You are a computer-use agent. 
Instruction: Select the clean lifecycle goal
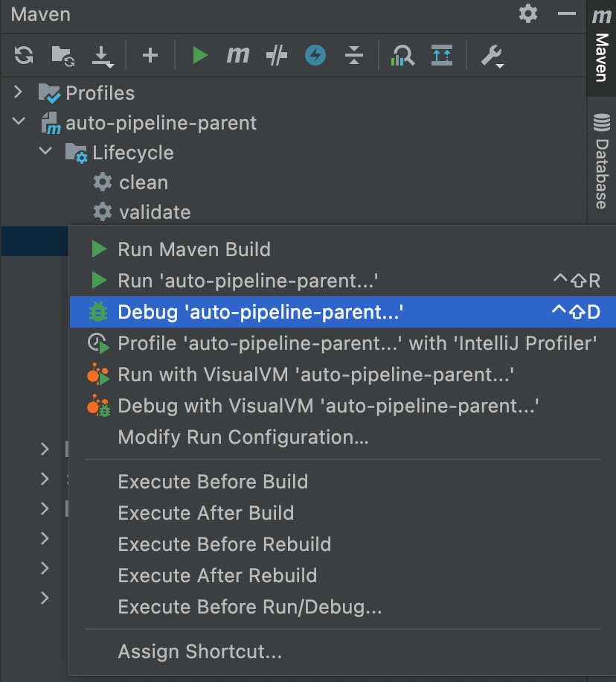point(143,182)
